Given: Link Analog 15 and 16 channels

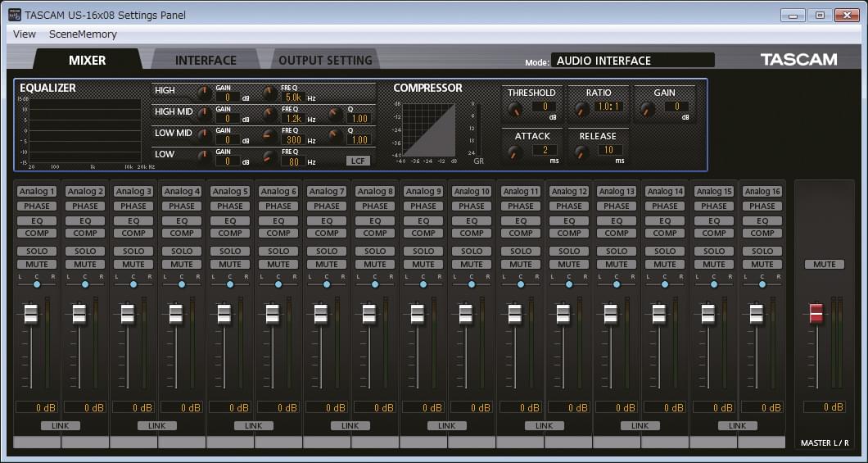Looking at the screenshot, I should [737, 426].
